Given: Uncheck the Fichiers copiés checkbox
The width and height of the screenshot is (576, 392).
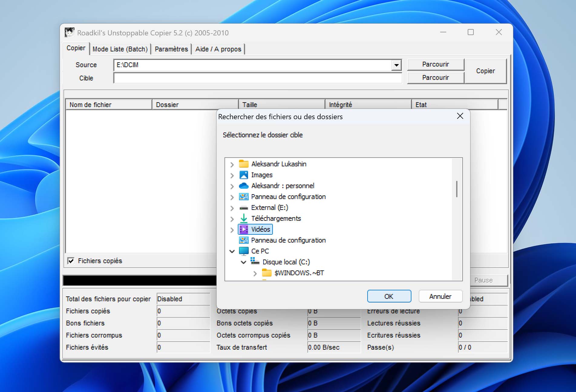Looking at the screenshot, I should [x=71, y=261].
